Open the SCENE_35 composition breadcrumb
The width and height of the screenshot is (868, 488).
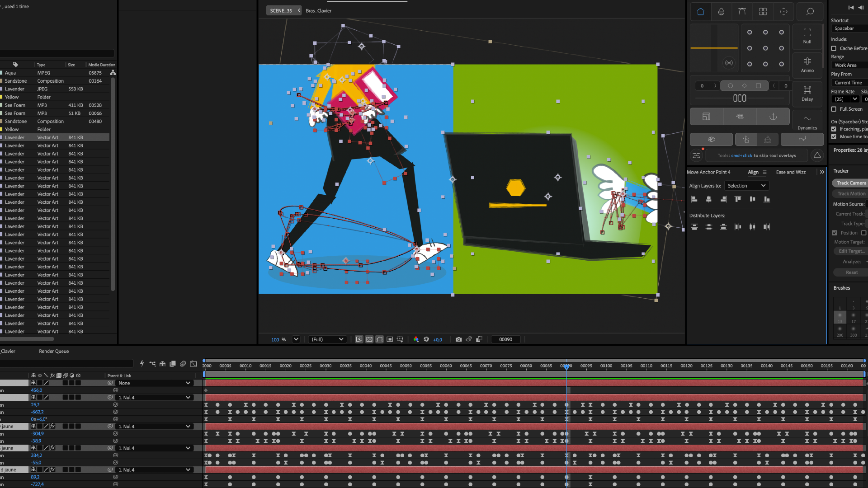click(281, 10)
